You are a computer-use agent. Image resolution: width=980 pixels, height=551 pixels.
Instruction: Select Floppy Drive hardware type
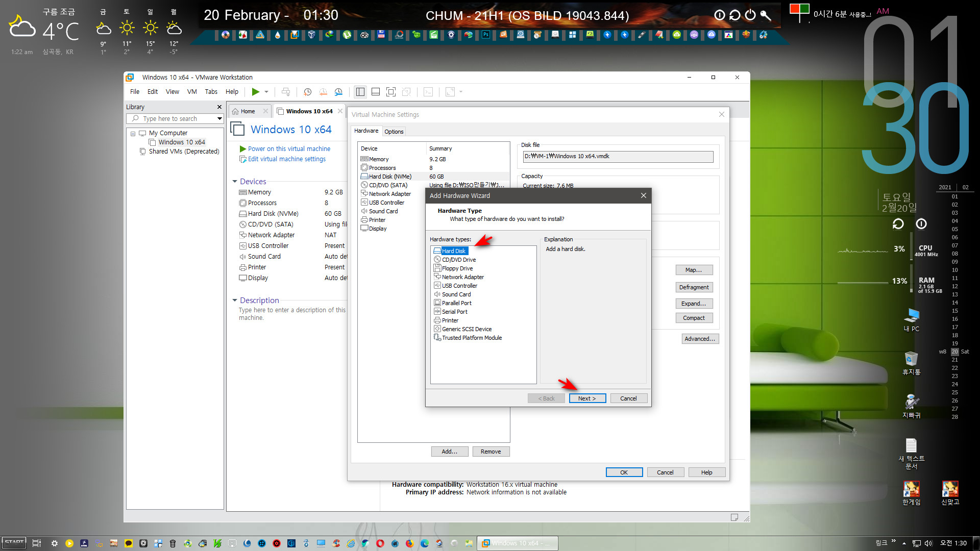point(457,268)
